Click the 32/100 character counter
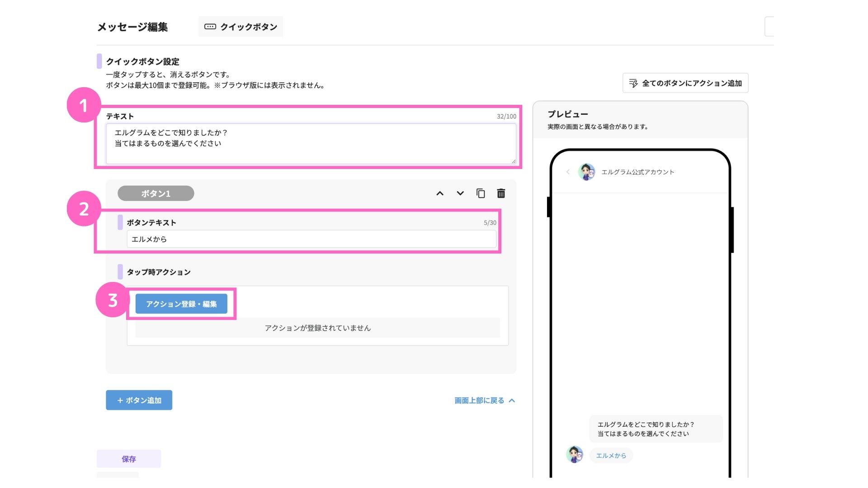 (x=506, y=116)
